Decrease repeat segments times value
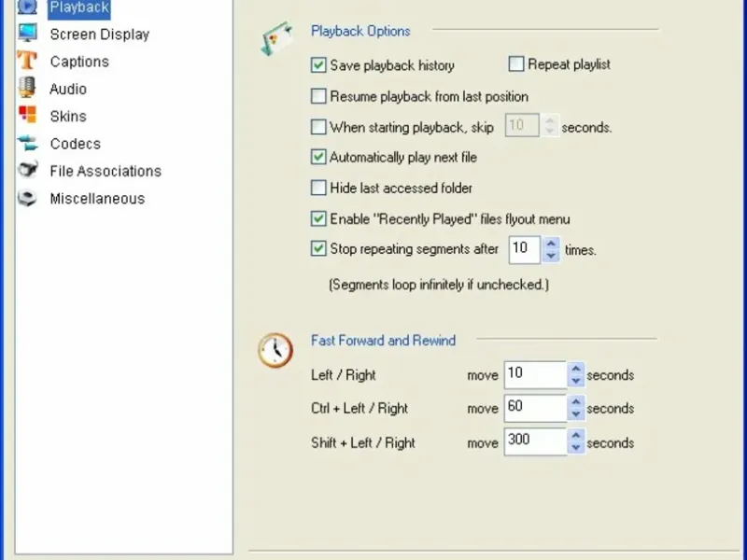The width and height of the screenshot is (747, 560). [x=551, y=256]
